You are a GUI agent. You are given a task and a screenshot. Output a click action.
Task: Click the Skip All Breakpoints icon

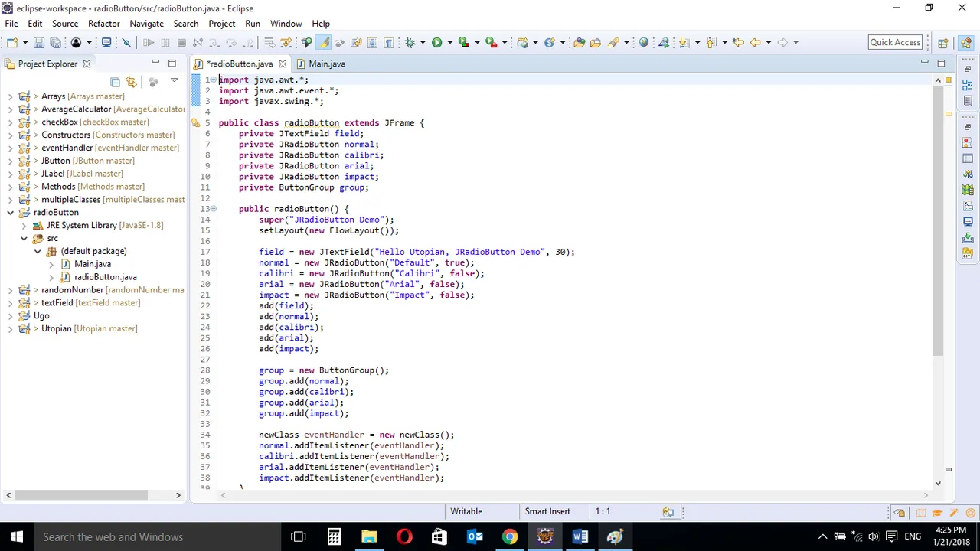[x=126, y=42]
